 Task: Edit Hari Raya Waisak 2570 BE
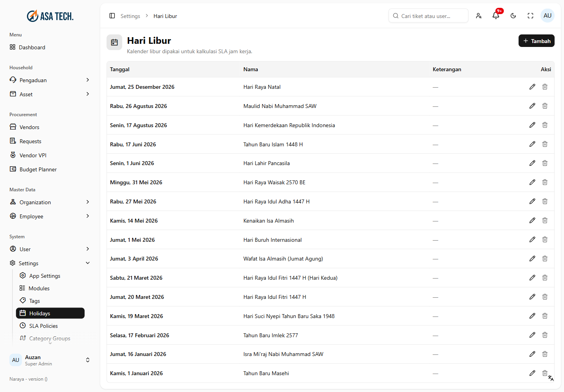[x=532, y=182]
